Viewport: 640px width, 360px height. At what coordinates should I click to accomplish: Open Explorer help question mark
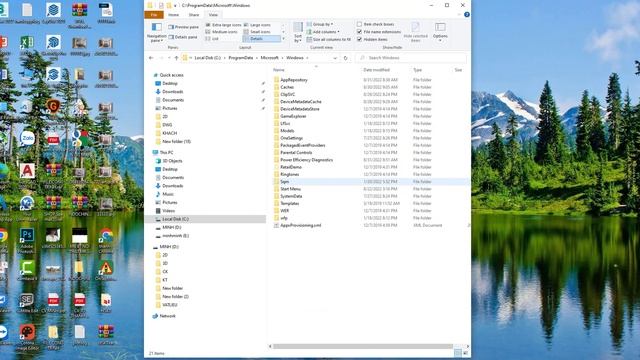click(x=467, y=15)
